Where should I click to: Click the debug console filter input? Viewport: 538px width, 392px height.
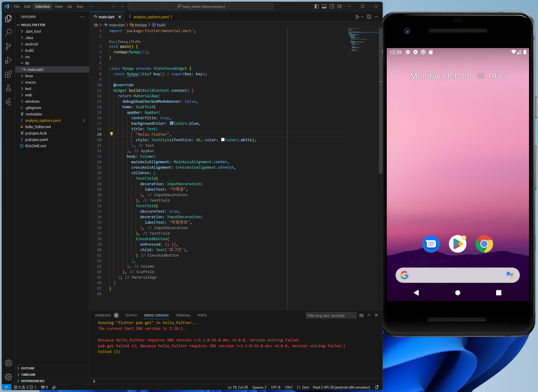click(331, 315)
